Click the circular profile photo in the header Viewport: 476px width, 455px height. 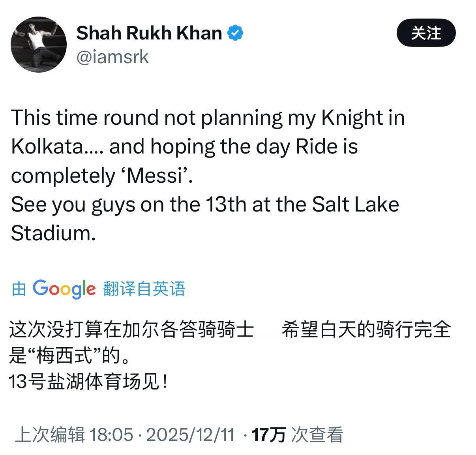[x=39, y=44]
